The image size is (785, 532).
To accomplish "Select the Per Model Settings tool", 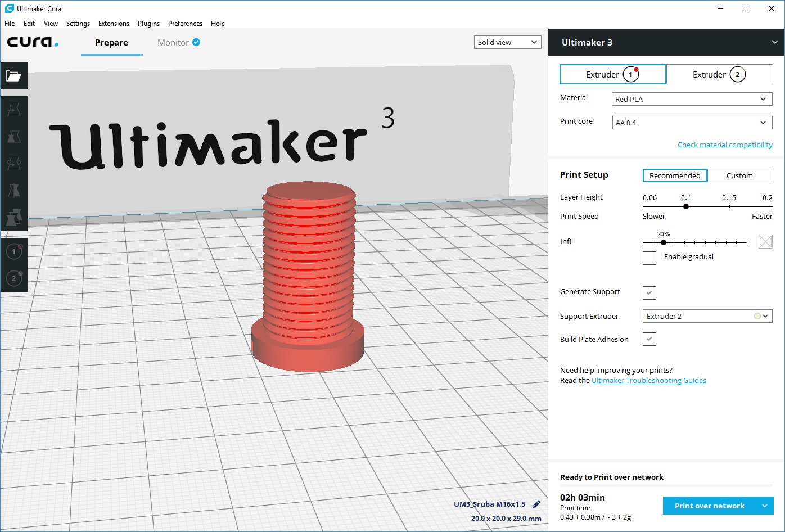I will [13, 217].
